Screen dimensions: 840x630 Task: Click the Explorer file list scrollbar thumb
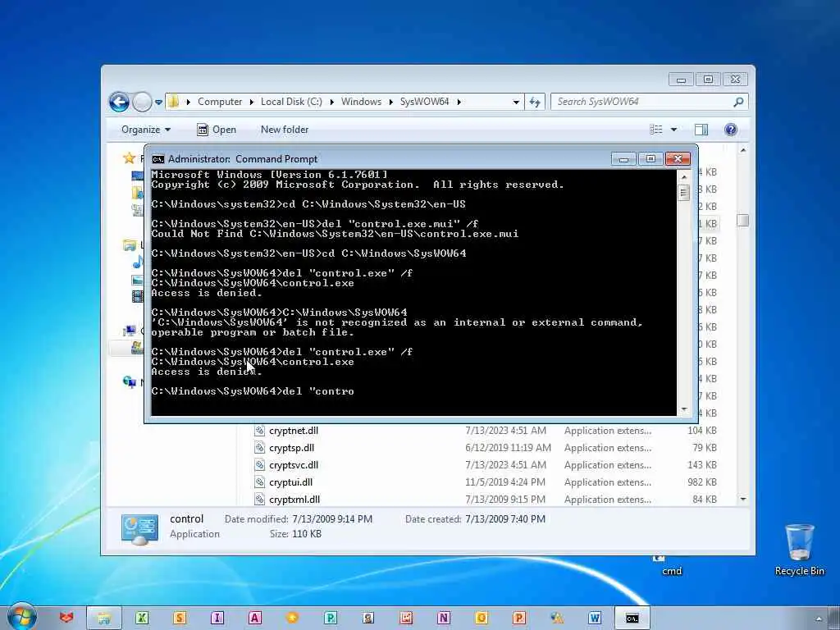(742, 220)
